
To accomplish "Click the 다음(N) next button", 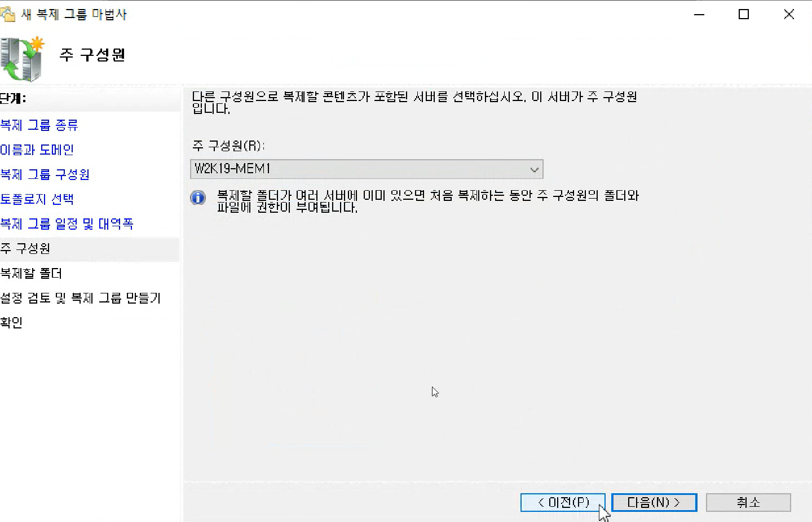I will (654, 502).
